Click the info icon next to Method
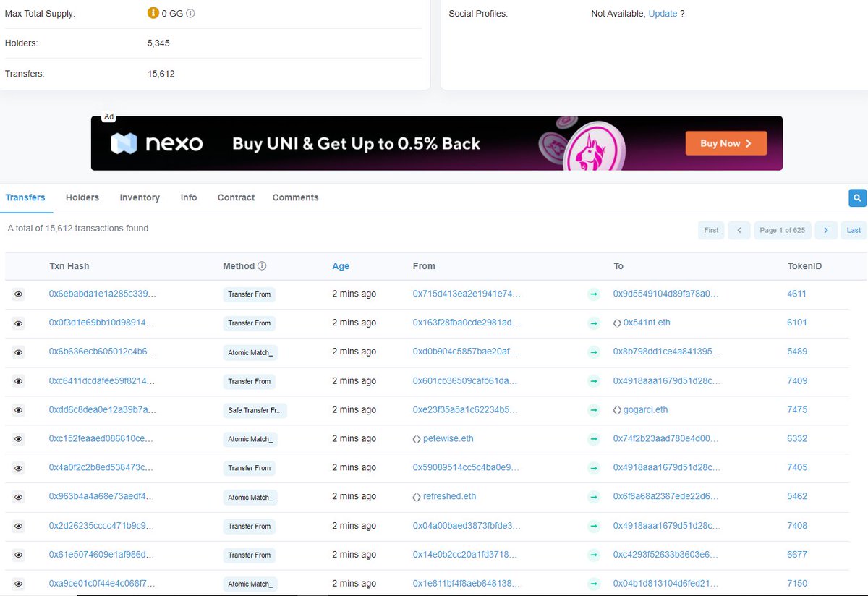The image size is (868, 596). (262, 266)
